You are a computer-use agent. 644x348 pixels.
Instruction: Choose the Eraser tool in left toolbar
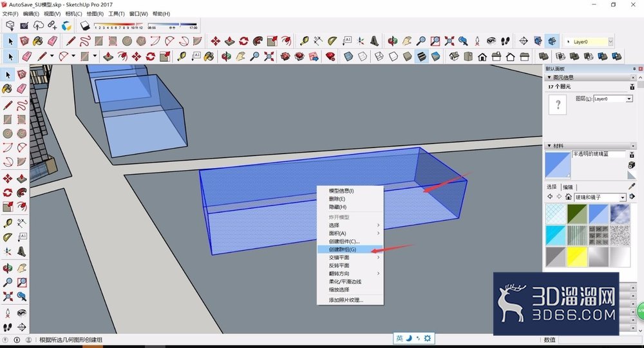(x=21, y=88)
